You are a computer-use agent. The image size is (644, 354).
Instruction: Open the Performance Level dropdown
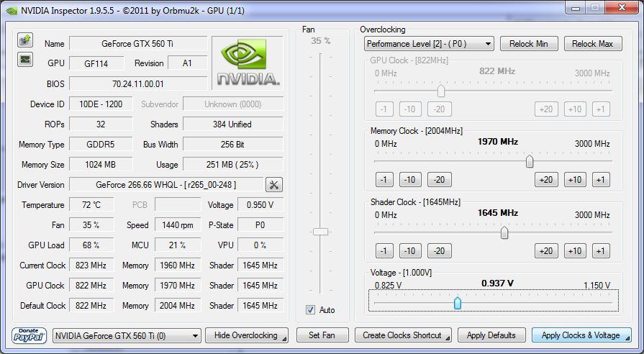tap(429, 44)
